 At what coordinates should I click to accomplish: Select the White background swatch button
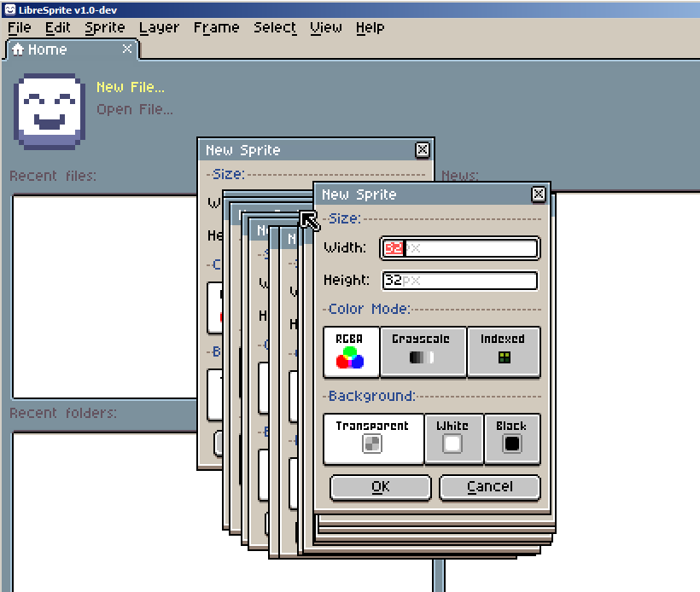(453, 439)
